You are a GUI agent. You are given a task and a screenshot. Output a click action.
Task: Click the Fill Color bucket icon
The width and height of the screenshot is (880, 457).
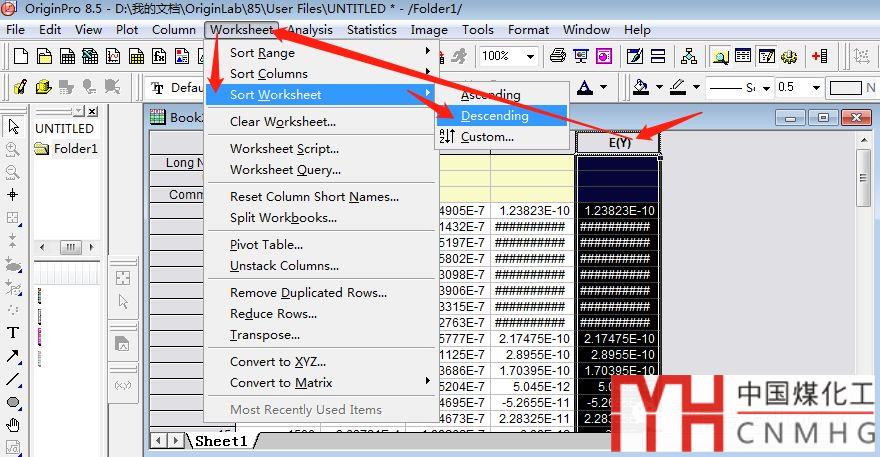point(640,87)
